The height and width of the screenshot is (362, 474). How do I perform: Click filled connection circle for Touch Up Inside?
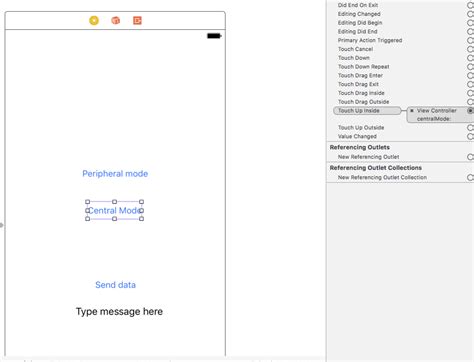tap(471, 111)
